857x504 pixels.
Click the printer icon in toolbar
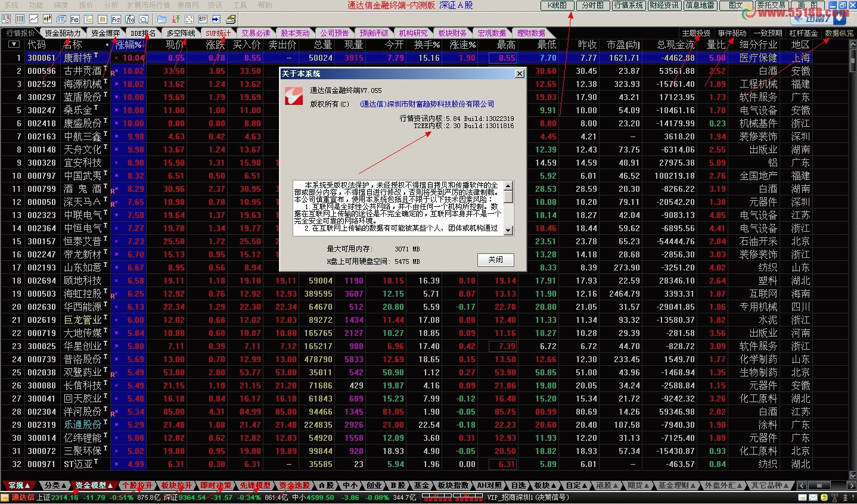tap(231, 19)
